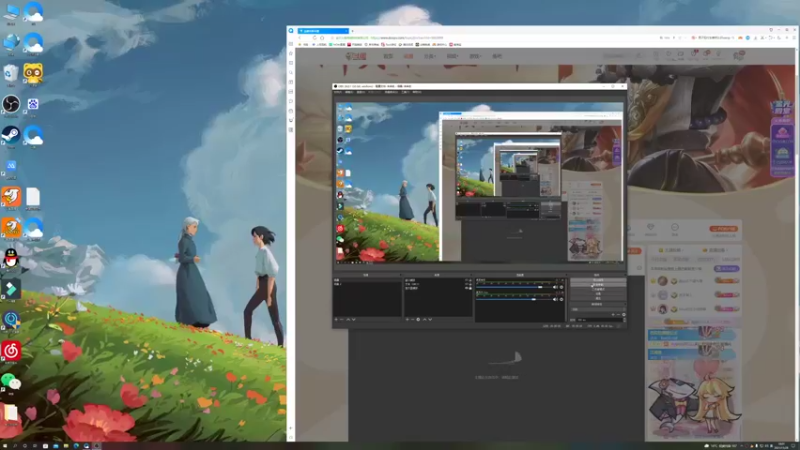Screen dimensions: 800x450
Task: Click the second button in OBS Controls
Action: pyautogui.click(x=598, y=285)
